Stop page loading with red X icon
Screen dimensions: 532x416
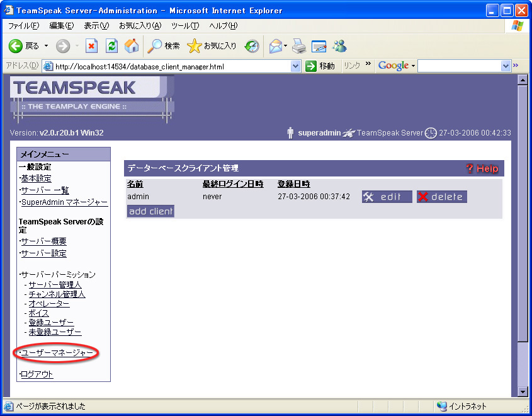[x=91, y=46]
